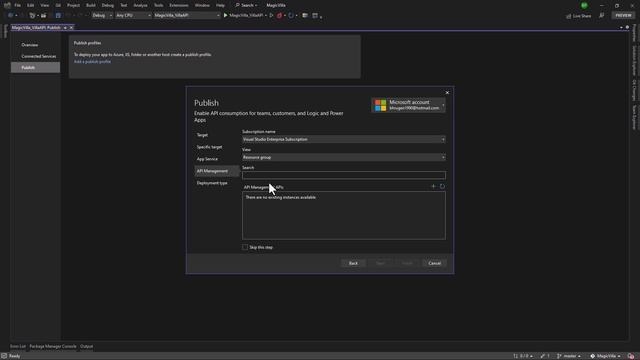Click the Cancel button in Publish dialog
640x360 pixels.
pyautogui.click(x=434, y=263)
